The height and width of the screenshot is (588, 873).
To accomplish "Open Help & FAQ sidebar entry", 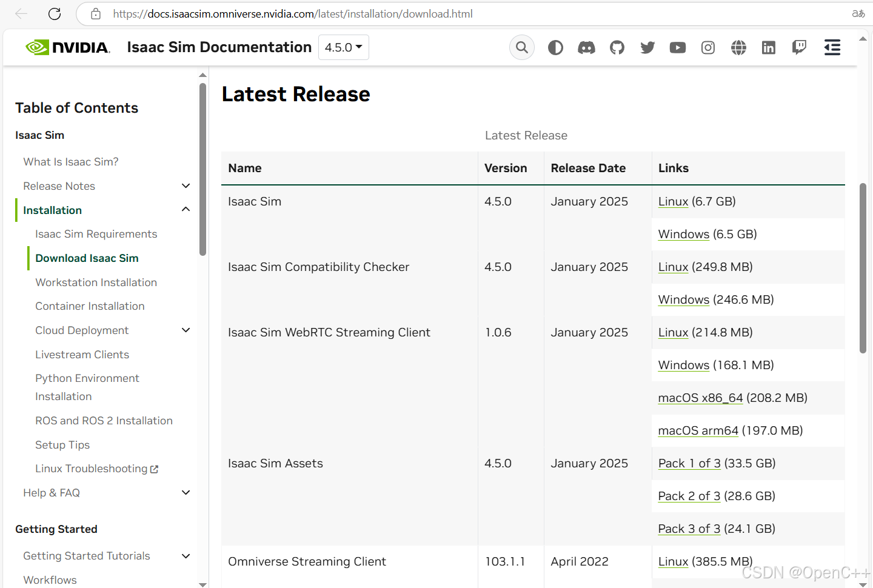I will click(52, 493).
